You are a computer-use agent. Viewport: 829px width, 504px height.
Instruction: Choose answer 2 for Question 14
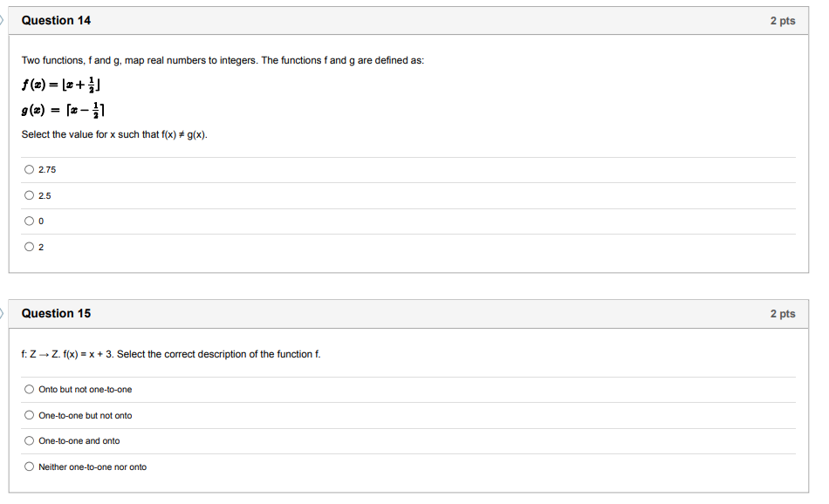(x=29, y=247)
